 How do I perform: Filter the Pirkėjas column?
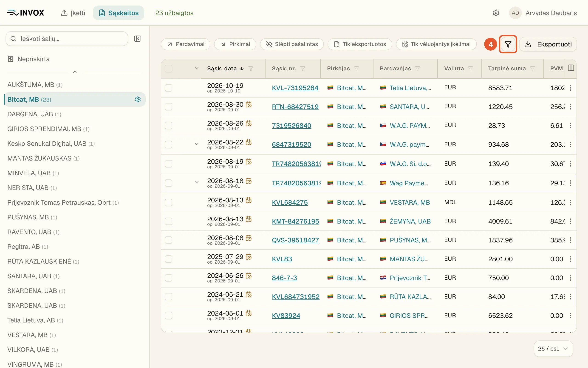click(356, 69)
